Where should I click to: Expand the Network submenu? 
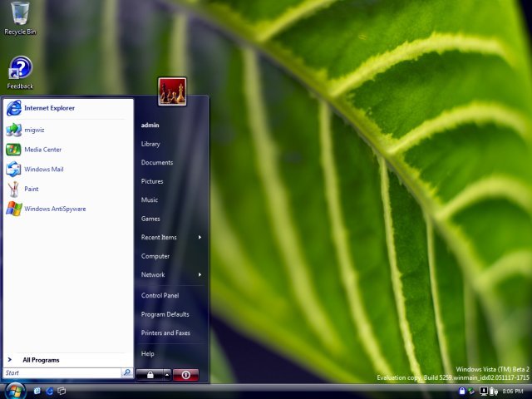coord(170,275)
